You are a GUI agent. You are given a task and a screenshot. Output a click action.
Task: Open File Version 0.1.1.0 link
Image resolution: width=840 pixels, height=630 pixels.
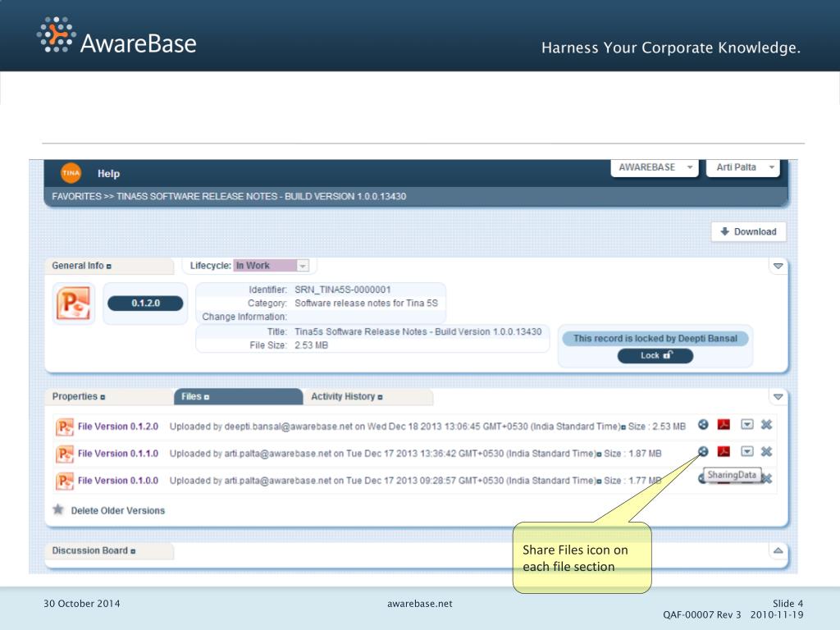click(118, 454)
